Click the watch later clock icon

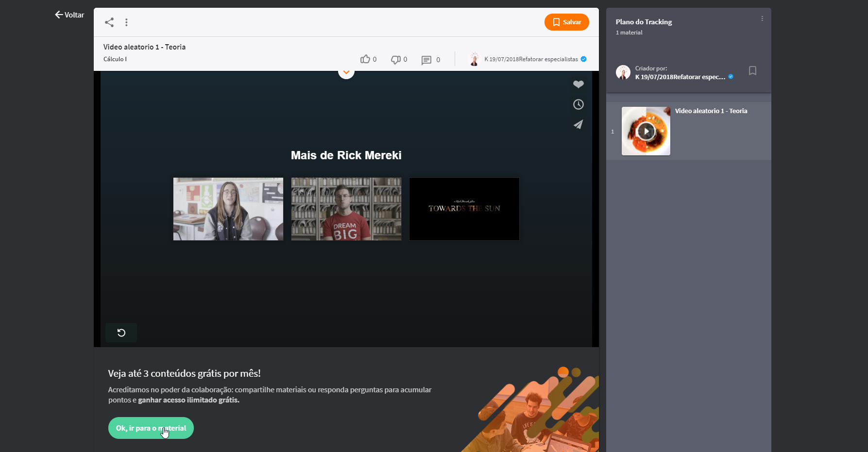(578, 104)
